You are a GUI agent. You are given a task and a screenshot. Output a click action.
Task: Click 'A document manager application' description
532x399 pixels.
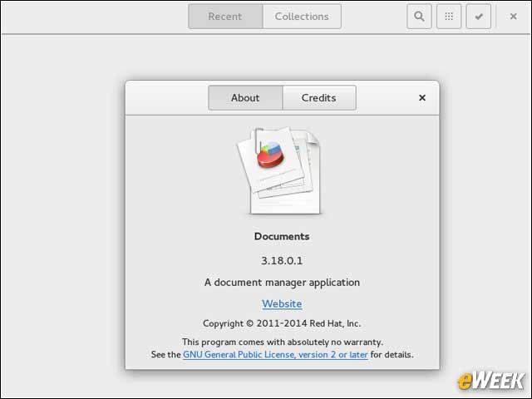coord(282,283)
